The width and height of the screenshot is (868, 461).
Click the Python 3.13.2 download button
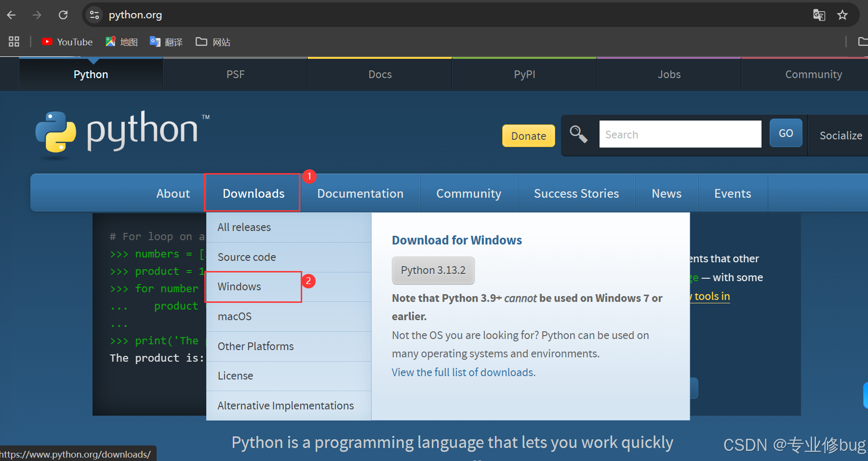433,270
